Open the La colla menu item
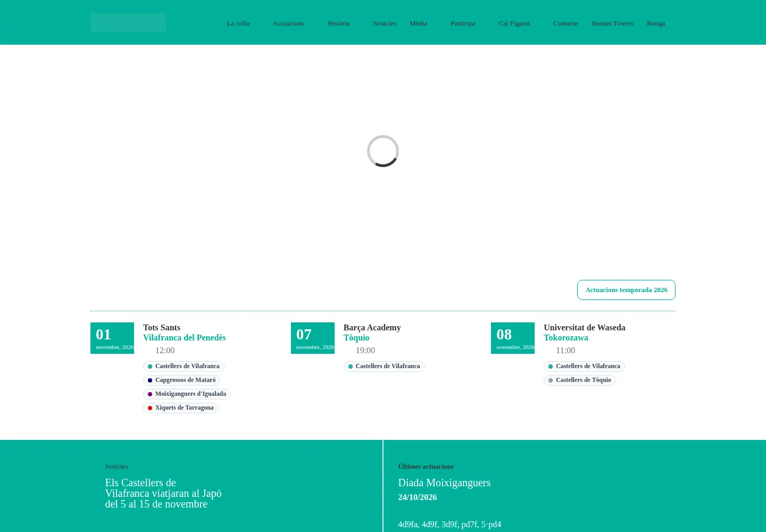This screenshot has height=532, width=766. point(238,23)
